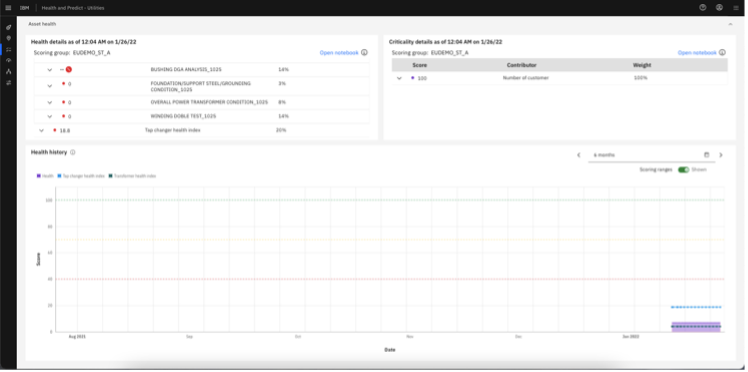Open notebook link in Health details
The width and height of the screenshot is (748, 372).
pyautogui.click(x=339, y=52)
